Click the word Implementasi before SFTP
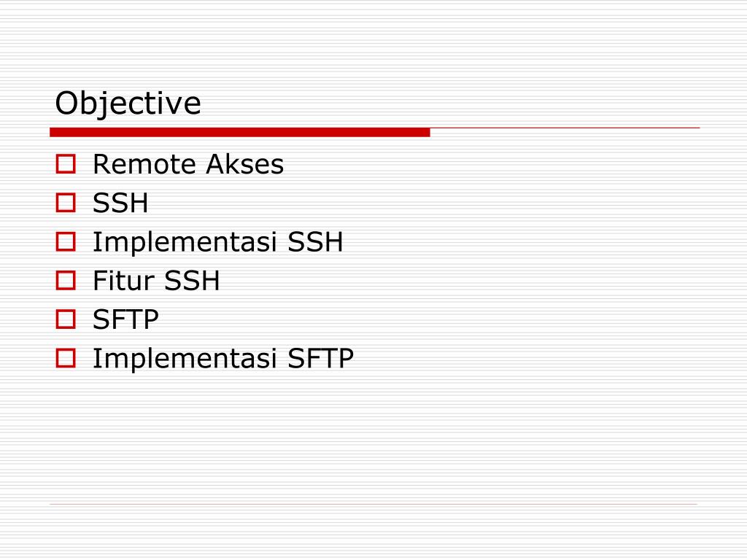This screenshot has height=560, width=747. coord(185,359)
